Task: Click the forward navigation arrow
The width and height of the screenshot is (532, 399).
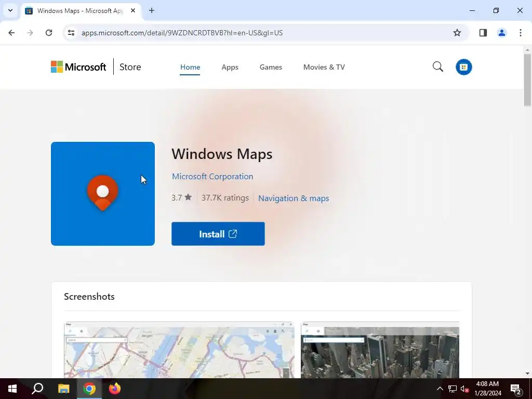Action: click(30, 33)
